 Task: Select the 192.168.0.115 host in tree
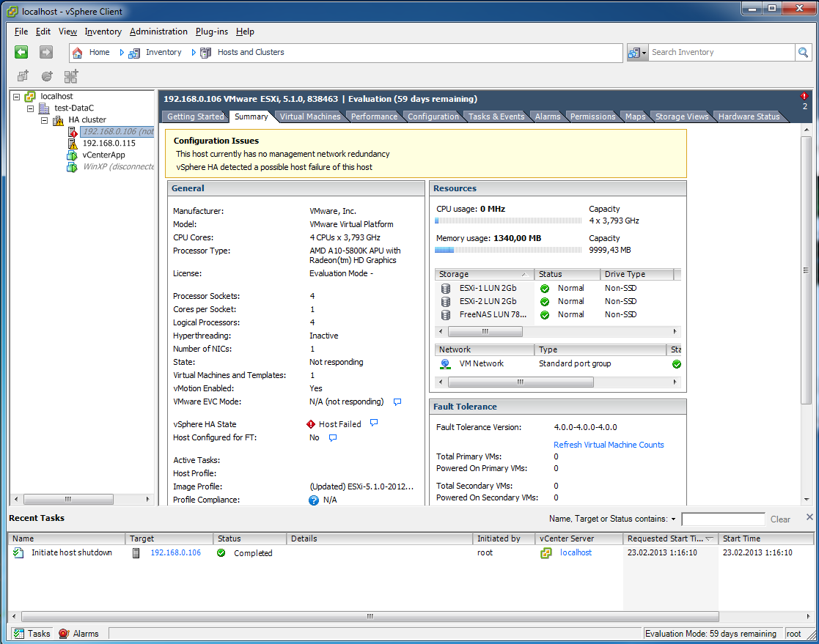point(109,144)
